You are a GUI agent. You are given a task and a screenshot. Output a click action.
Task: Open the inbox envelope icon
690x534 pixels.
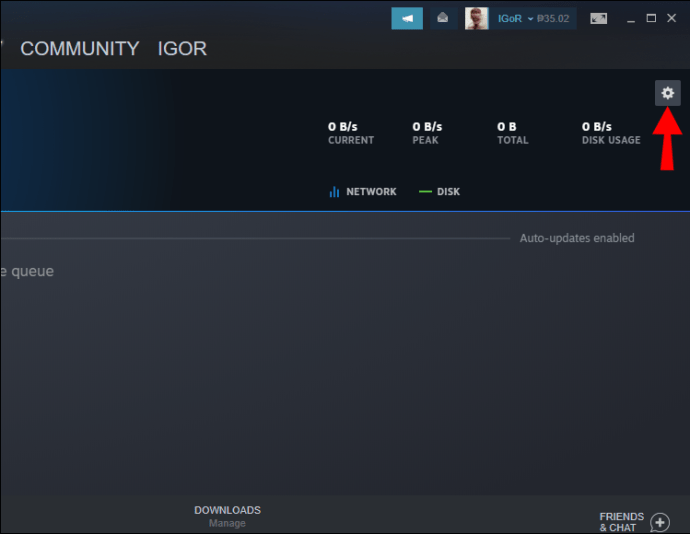443,18
